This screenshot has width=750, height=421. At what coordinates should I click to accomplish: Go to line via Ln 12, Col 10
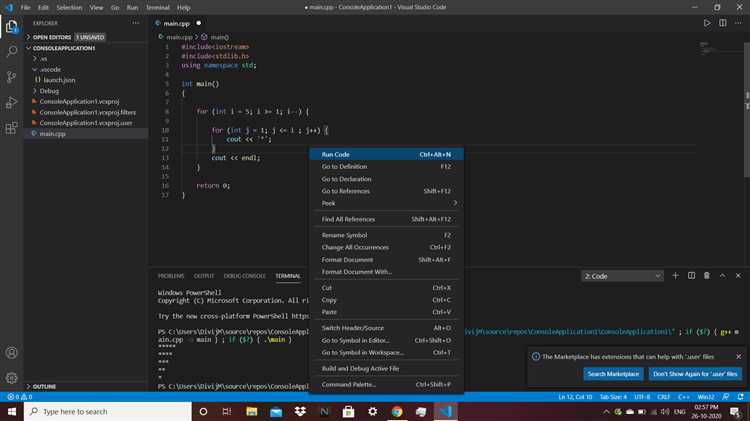pyautogui.click(x=575, y=397)
